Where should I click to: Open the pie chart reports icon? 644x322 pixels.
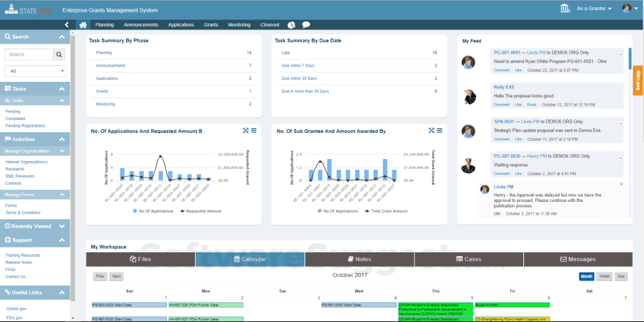point(292,25)
